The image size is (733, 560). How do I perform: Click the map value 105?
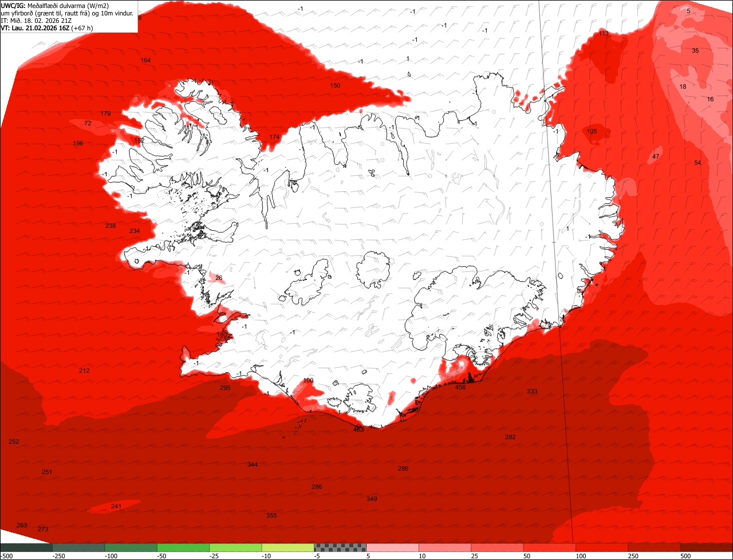[592, 131]
